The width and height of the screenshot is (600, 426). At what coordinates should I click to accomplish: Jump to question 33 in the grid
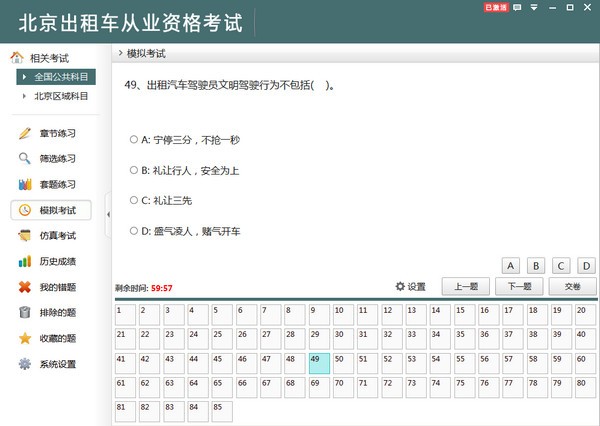(416, 339)
